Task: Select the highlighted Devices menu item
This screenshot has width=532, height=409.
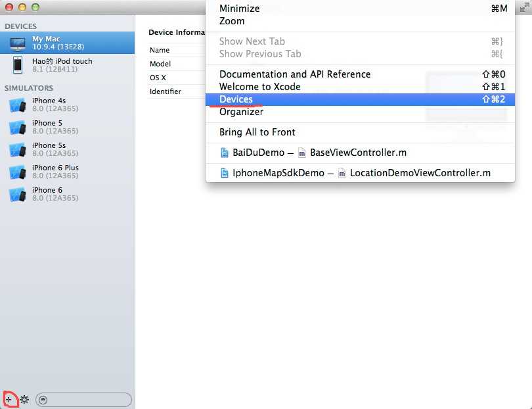Action: pyautogui.click(x=360, y=99)
